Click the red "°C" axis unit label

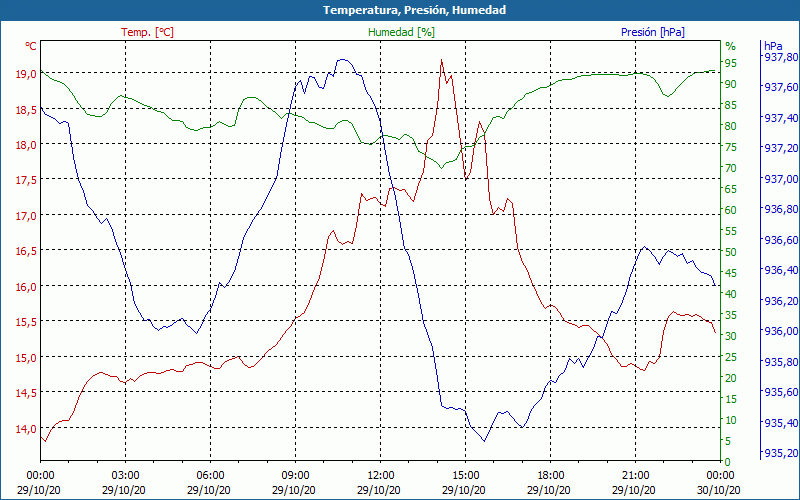[31, 46]
